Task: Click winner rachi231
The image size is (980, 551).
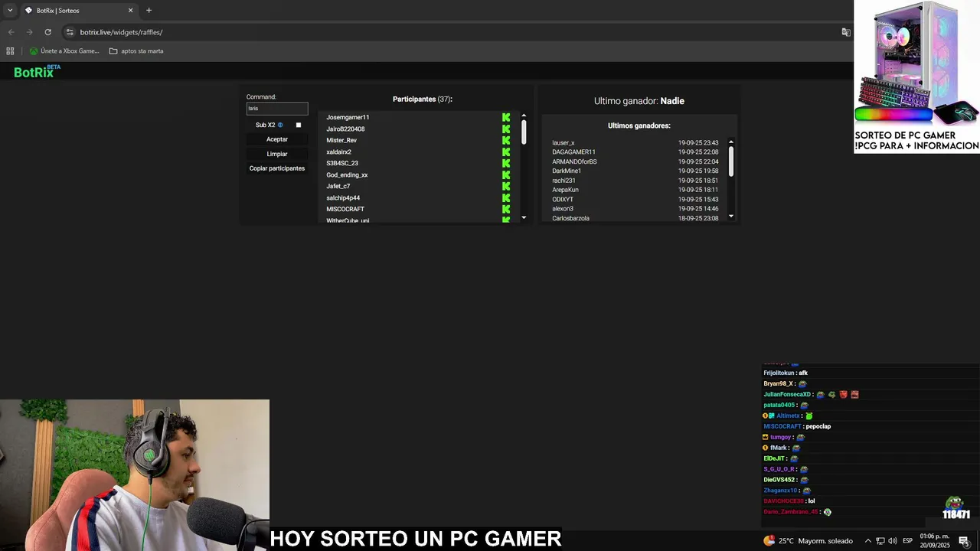Action: click(x=563, y=181)
